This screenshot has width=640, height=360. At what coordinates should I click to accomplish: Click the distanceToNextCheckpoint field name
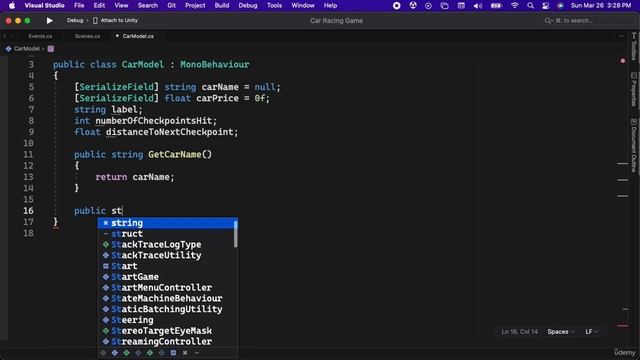169,132
